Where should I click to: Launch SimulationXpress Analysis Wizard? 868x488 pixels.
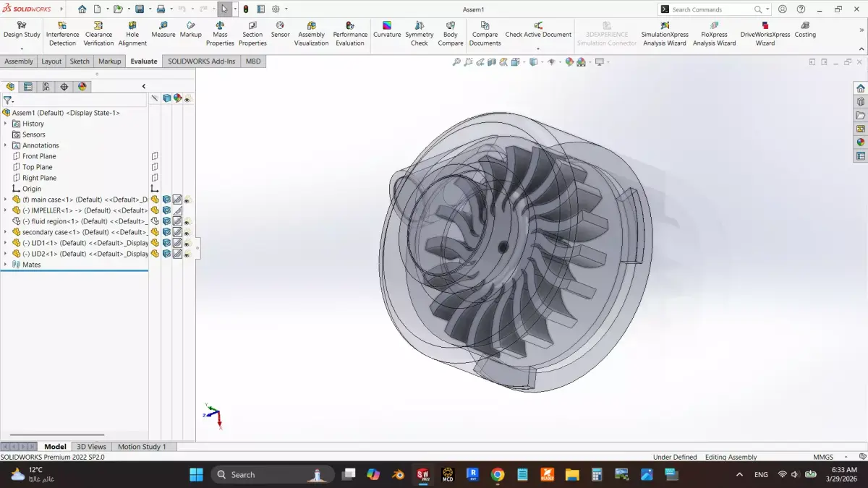point(665,33)
